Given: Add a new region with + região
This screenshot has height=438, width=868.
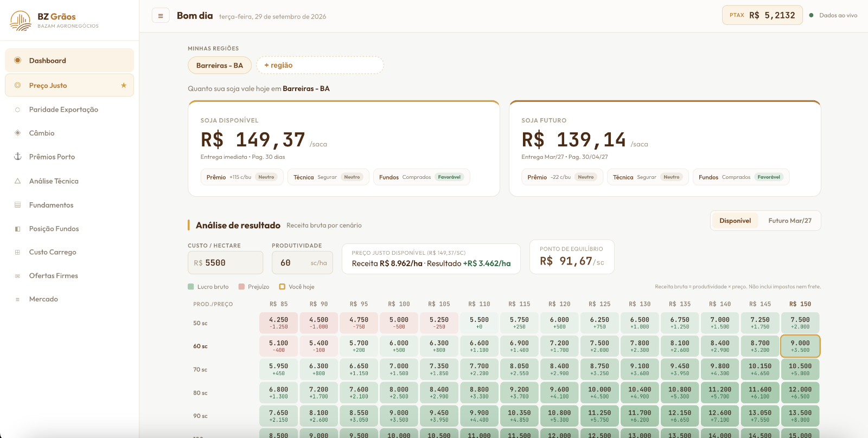Looking at the screenshot, I should pos(320,65).
